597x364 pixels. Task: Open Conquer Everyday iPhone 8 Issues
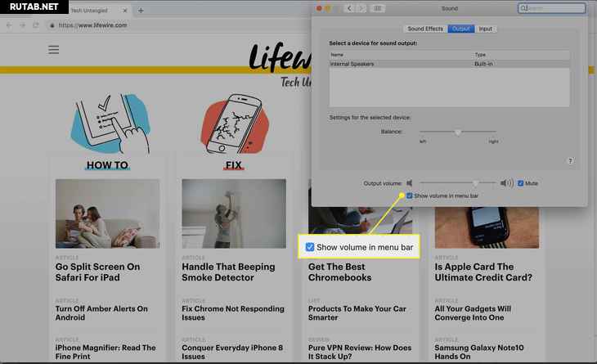[x=232, y=352]
